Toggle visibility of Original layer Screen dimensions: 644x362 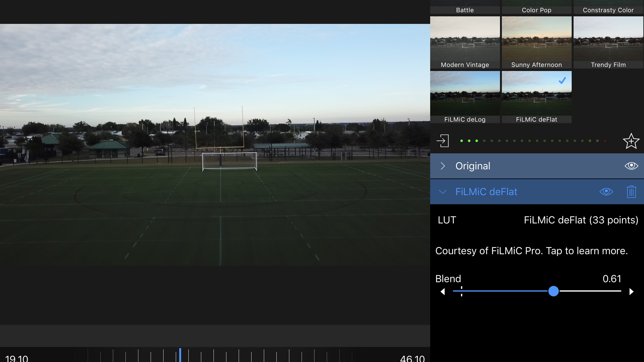[x=631, y=166]
